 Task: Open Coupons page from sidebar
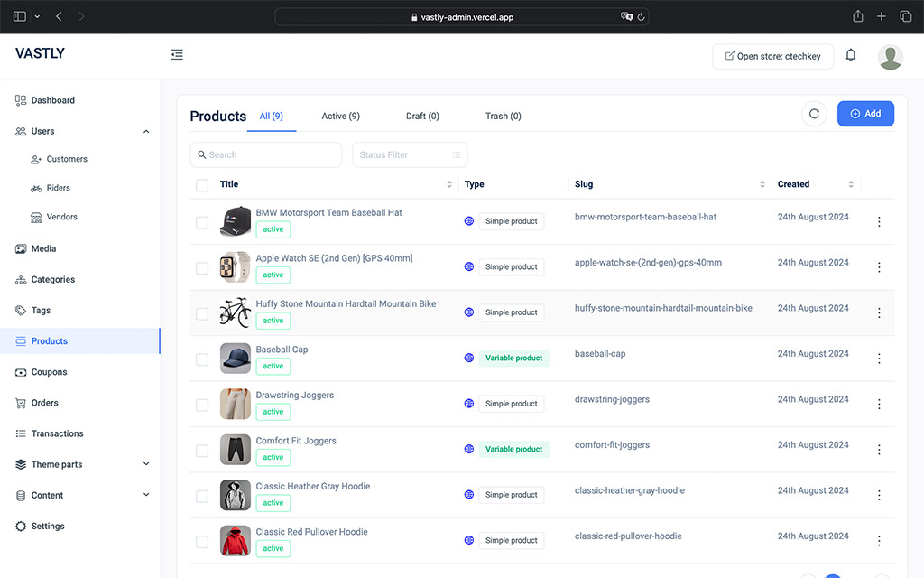tap(49, 372)
